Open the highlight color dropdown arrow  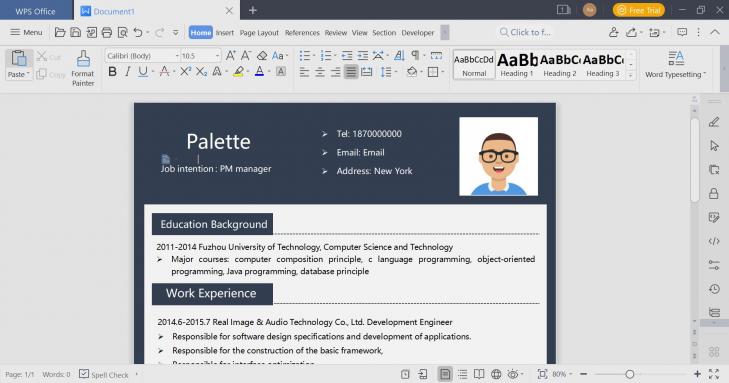(x=248, y=72)
